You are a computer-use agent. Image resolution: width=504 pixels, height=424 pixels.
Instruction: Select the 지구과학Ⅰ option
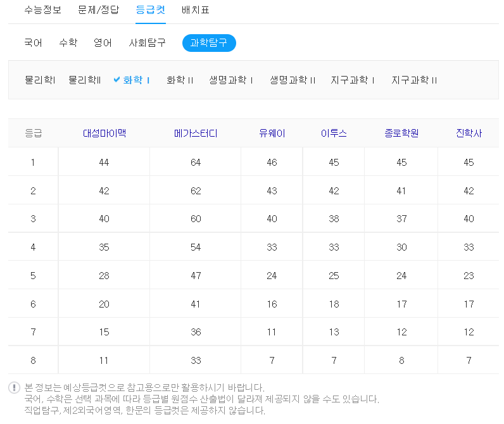point(352,80)
